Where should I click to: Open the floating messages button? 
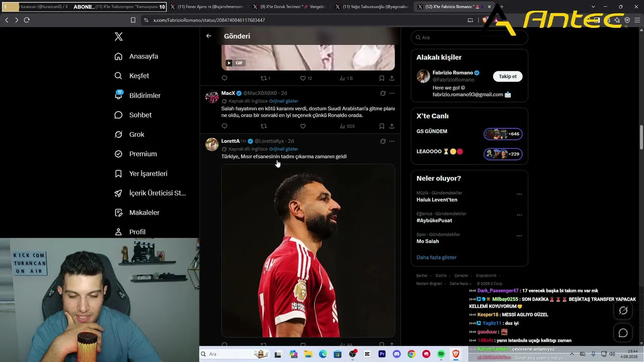623,333
